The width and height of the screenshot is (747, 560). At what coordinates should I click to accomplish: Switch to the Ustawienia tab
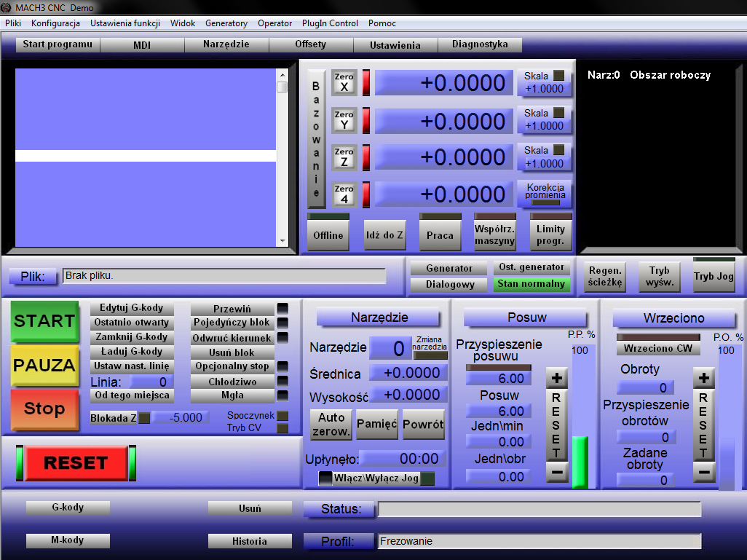[395, 45]
